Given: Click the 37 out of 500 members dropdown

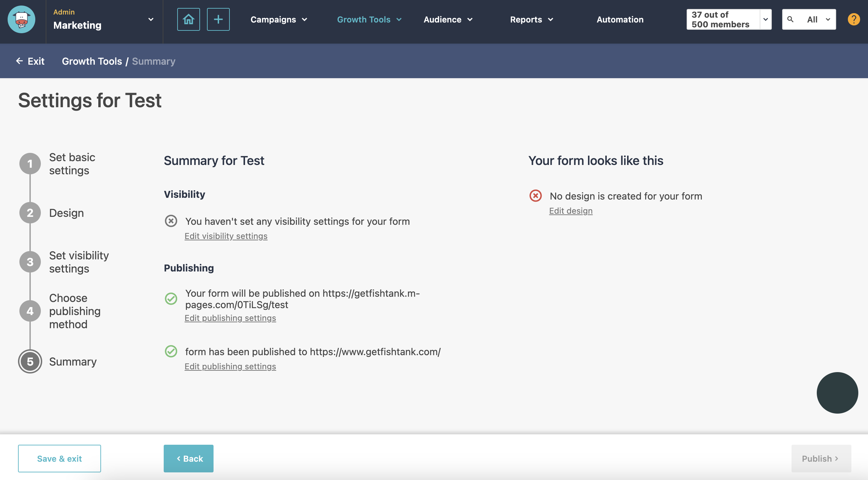Looking at the screenshot, I should tap(729, 19).
